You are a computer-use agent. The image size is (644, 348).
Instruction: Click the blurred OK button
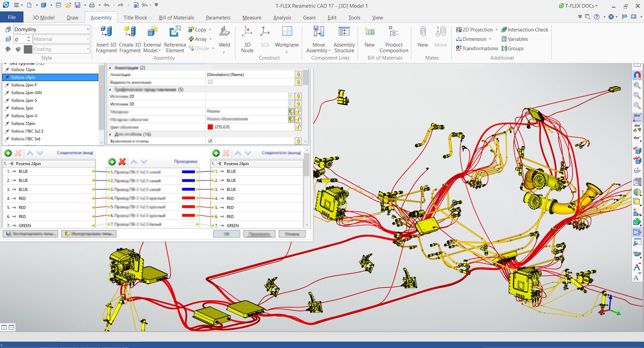(227, 234)
